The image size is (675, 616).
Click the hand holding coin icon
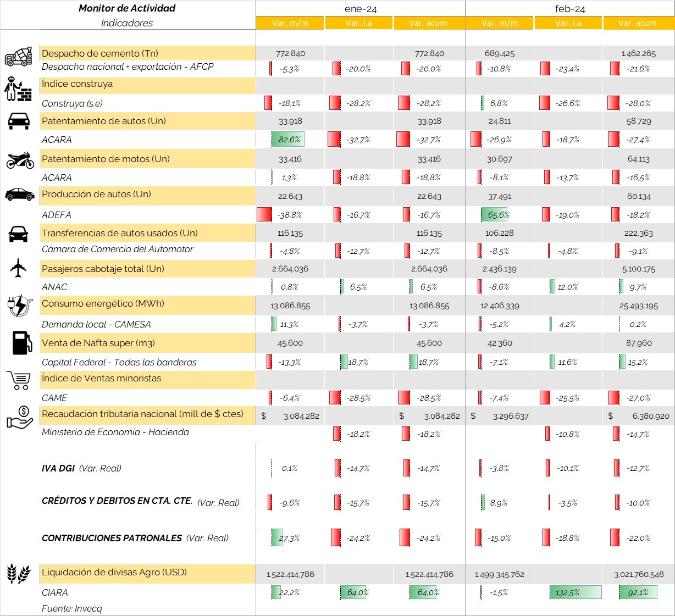20,418
